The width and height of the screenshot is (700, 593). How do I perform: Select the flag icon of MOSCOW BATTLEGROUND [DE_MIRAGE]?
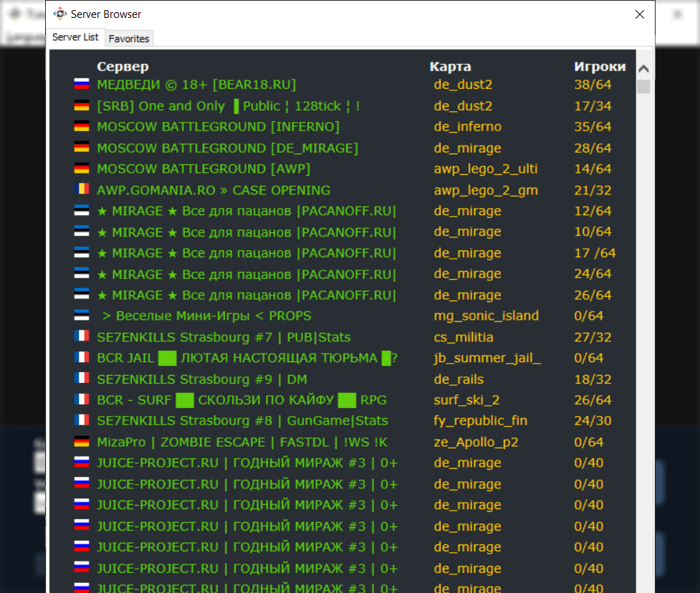coord(82,148)
